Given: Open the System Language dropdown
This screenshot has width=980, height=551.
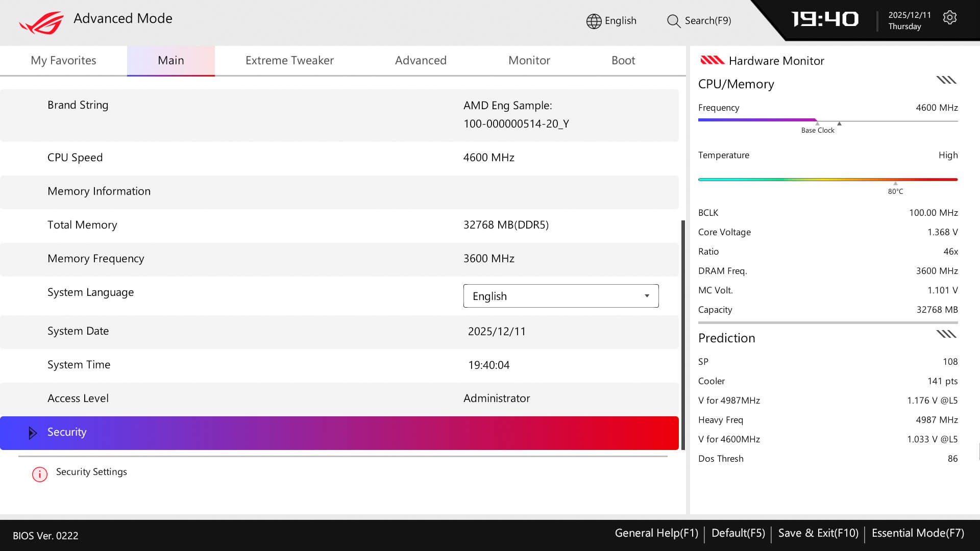Looking at the screenshot, I should click(560, 296).
